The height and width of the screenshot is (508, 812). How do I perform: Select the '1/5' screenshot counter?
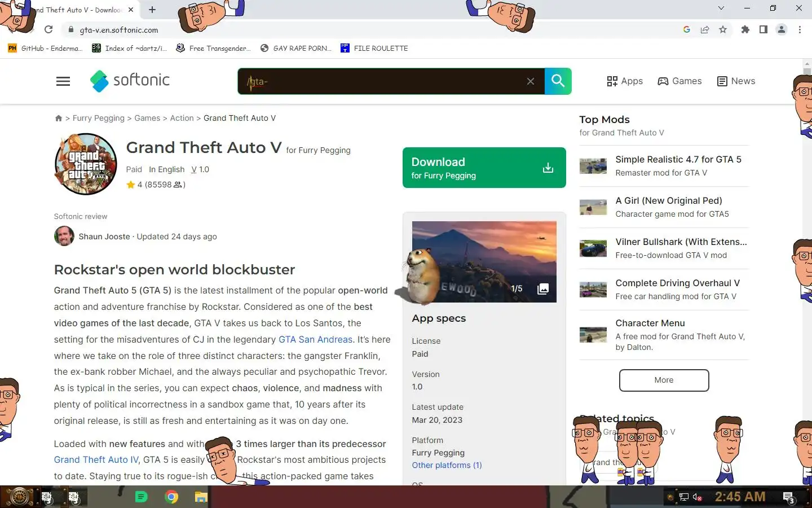tap(517, 288)
